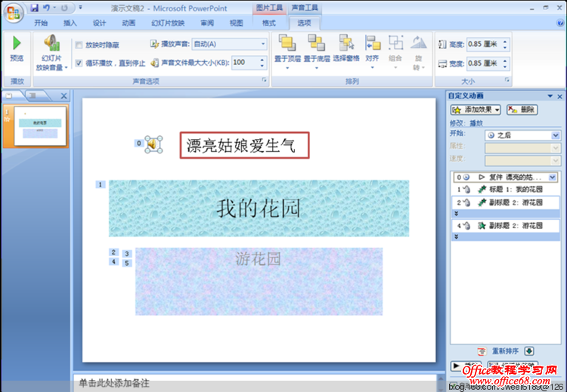Open the 设计 ribbon tab
This screenshot has height=392, width=567.
(100, 23)
